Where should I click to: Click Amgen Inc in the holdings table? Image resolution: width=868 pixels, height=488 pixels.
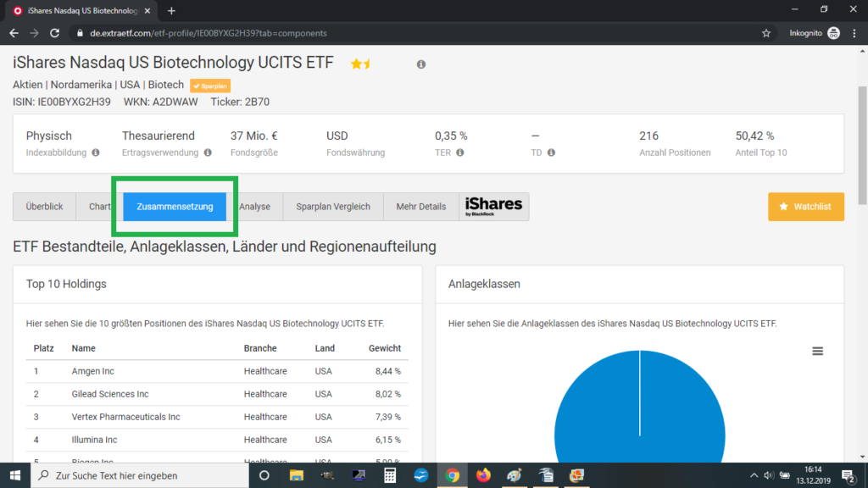click(92, 371)
